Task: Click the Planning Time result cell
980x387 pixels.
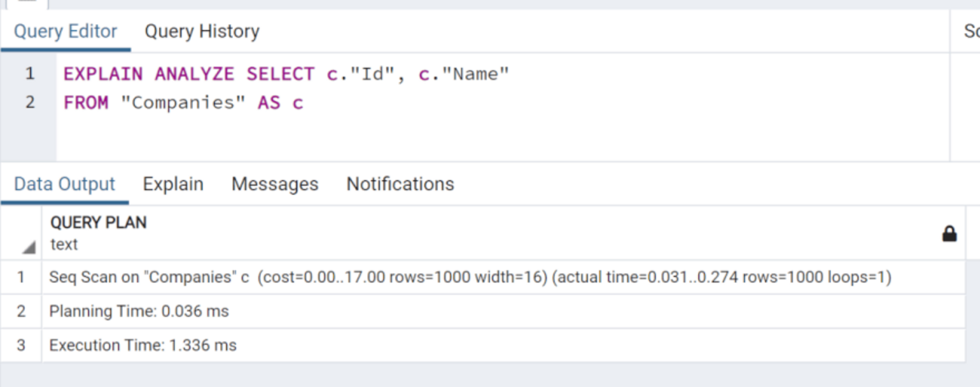Action: point(139,311)
